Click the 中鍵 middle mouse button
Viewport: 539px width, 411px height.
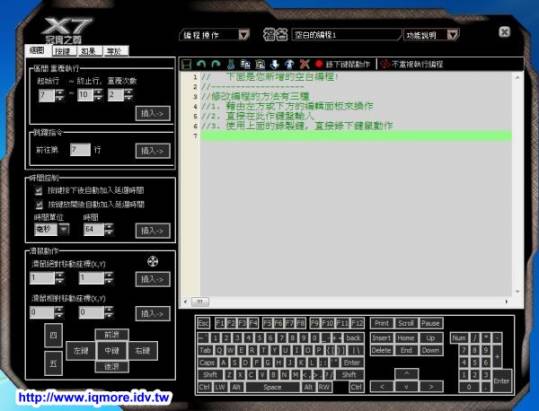click(x=112, y=351)
